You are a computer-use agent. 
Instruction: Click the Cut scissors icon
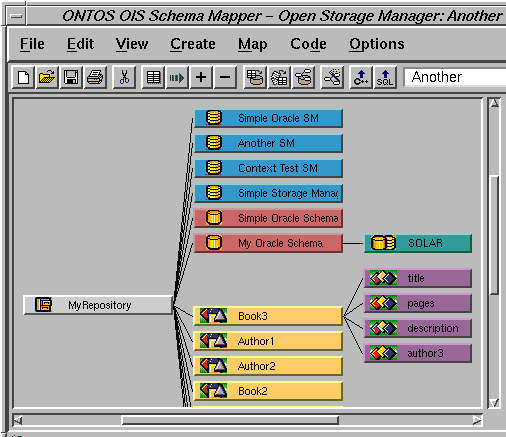click(124, 77)
